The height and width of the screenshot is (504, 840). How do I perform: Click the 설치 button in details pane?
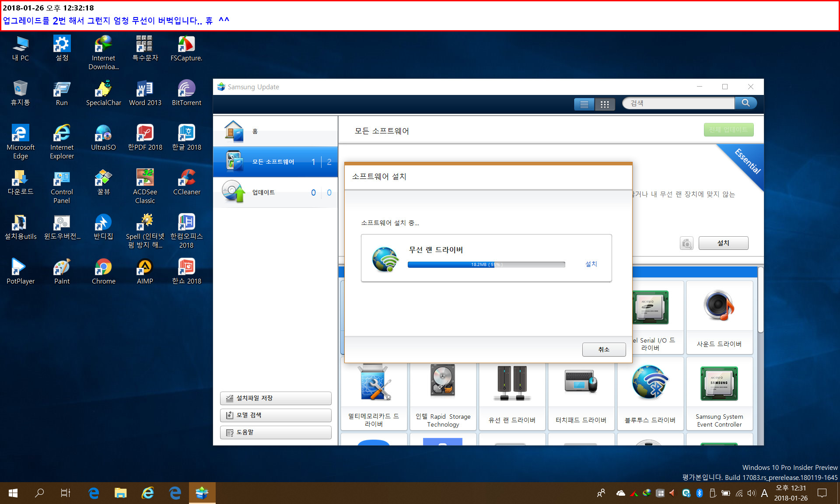tap(723, 243)
